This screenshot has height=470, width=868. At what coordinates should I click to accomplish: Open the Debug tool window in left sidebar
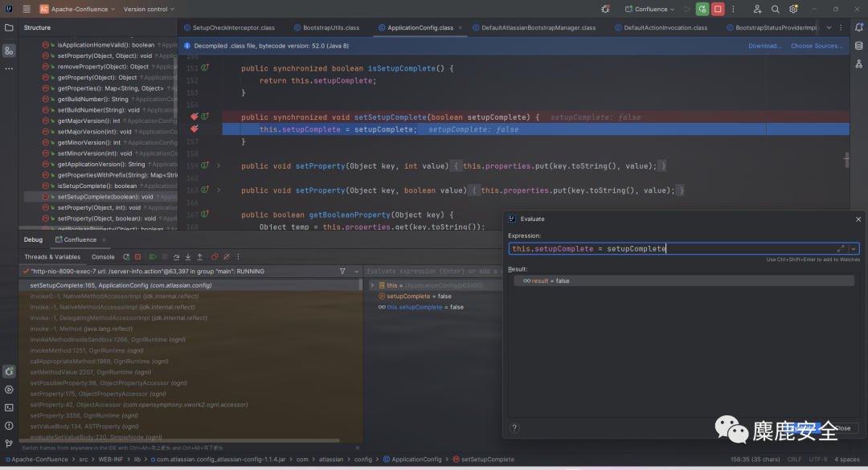click(9, 371)
